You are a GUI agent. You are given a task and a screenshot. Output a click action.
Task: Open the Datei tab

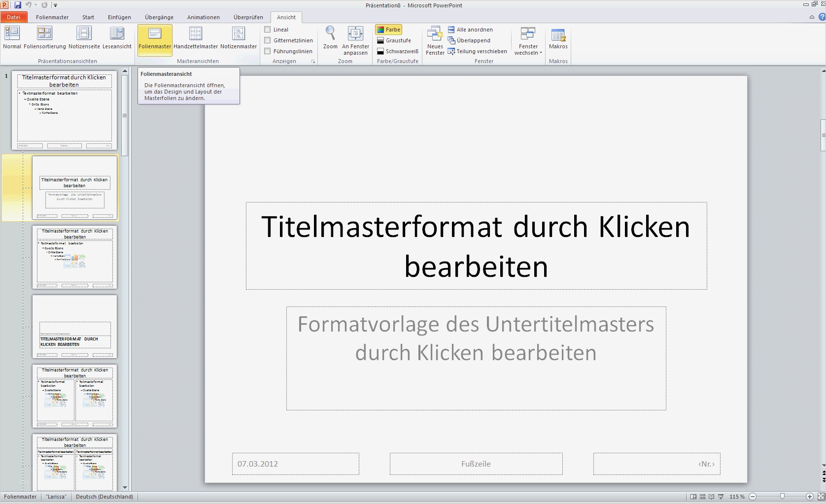click(14, 17)
